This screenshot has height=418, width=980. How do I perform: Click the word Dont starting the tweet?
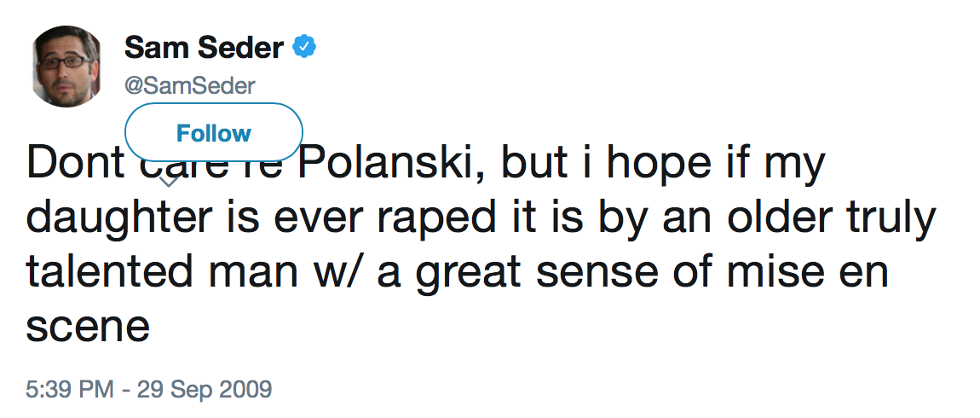[x=75, y=164]
